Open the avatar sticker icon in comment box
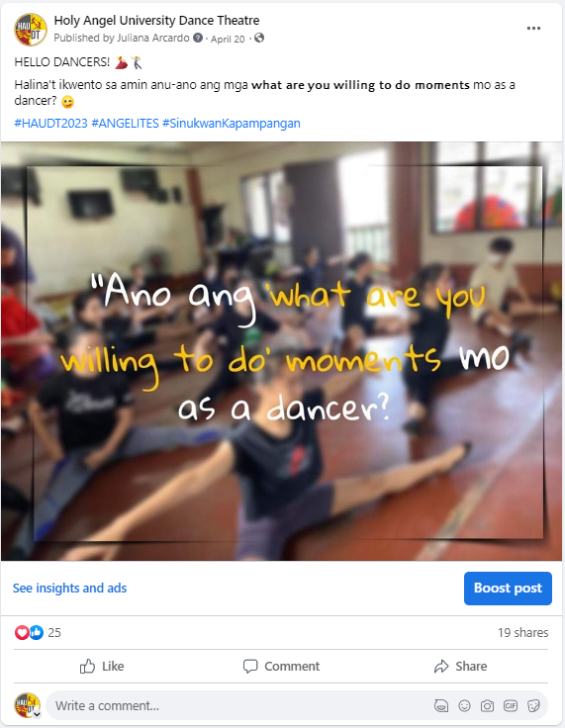 coord(441,706)
